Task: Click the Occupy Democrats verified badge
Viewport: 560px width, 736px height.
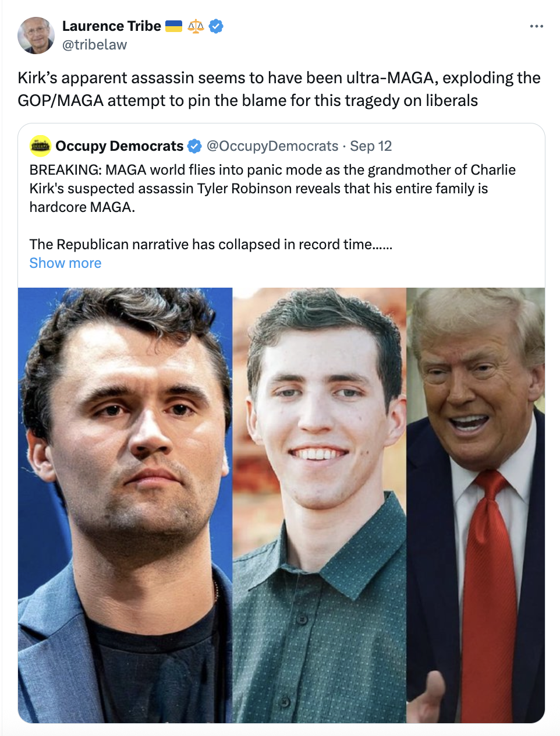Action: (x=194, y=146)
